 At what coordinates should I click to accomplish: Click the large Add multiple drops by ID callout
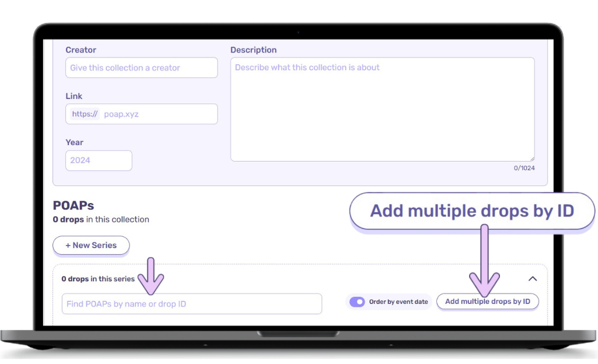click(x=472, y=211)
